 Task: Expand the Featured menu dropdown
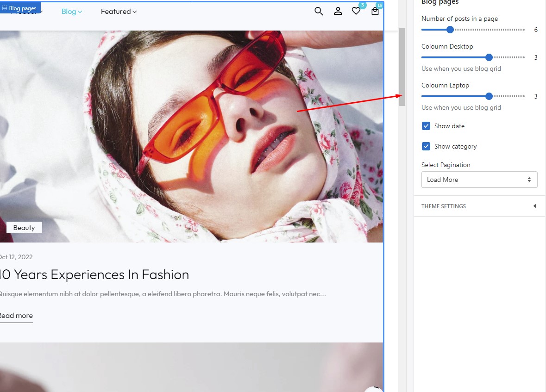(x=119, y=12)
